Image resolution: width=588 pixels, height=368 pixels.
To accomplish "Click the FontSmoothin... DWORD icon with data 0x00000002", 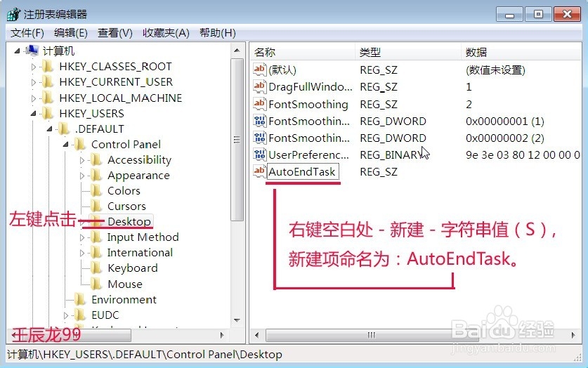I will 259,138.
